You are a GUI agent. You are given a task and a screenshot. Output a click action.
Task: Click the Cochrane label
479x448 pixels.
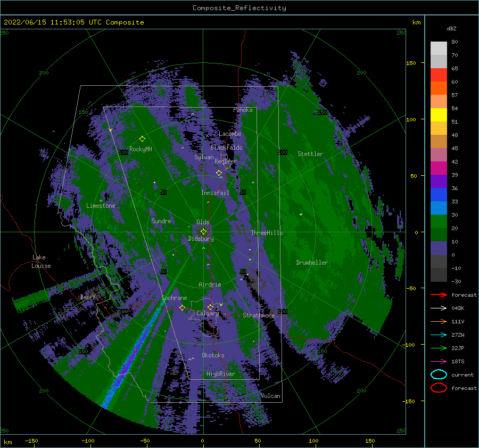coord(174,298)
